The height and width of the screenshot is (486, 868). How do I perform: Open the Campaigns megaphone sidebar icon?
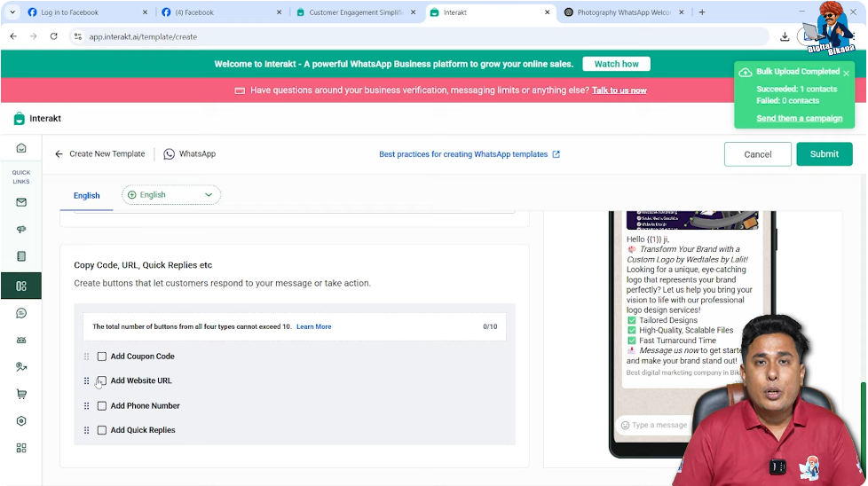point(21,229)
